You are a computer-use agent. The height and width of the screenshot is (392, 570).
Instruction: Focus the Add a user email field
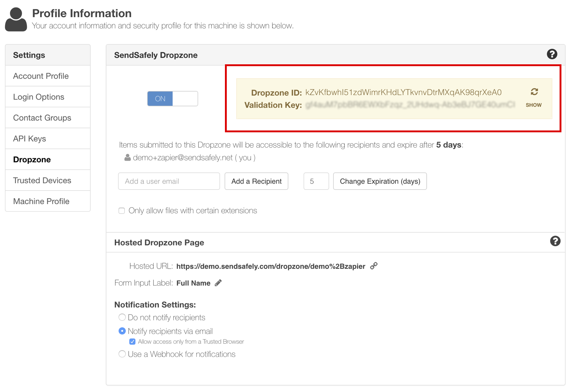169,181
